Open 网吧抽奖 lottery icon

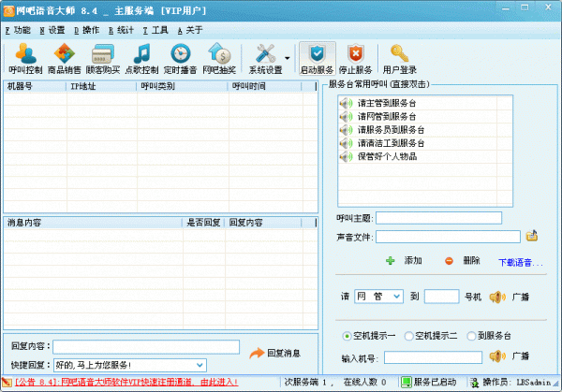[x=220, y=58]
